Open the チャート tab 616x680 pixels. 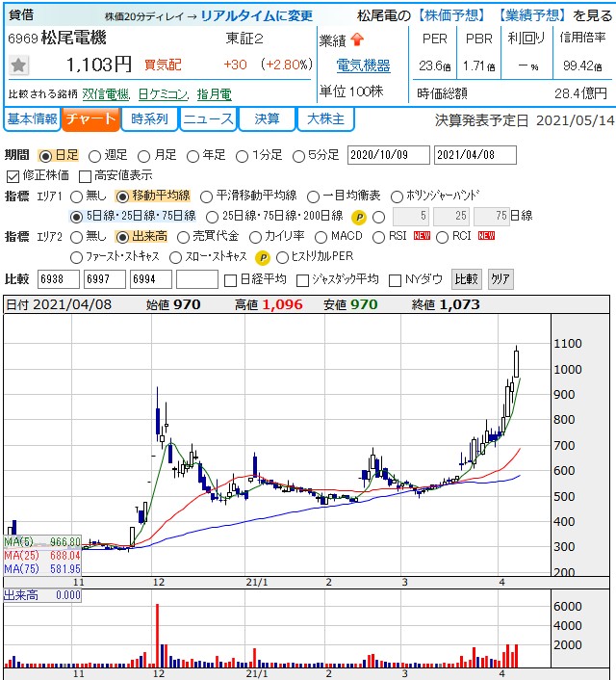click(x=90, y=118)
